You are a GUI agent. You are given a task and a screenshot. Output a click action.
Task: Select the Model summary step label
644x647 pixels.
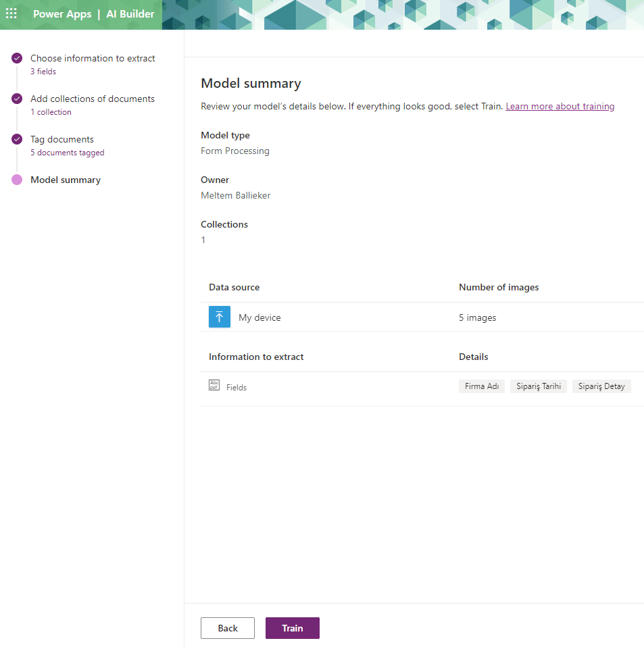coord(66,180)
